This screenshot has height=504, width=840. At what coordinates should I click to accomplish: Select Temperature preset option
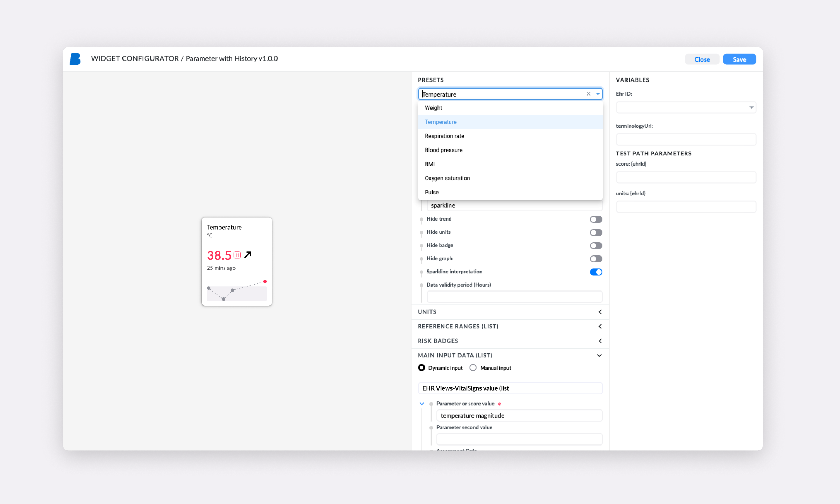(x=510, y=122)
